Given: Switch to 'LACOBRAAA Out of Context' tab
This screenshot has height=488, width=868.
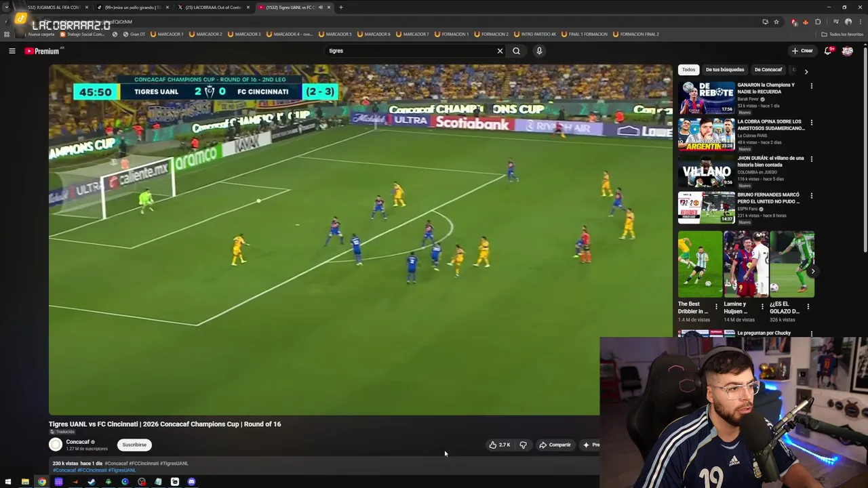Looking at the screenshot, I should [x=212, y=7].
